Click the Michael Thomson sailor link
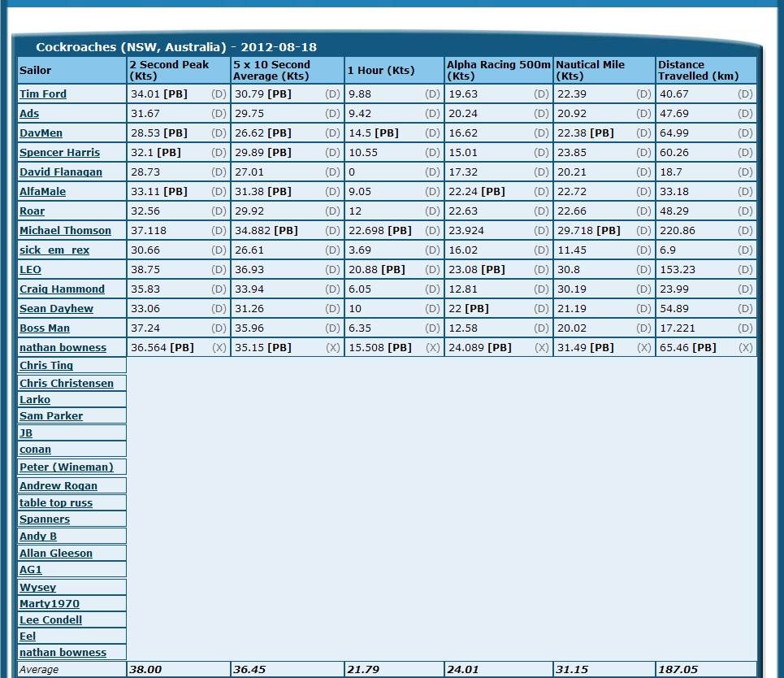The image size is (784, 678). (65, 231)
